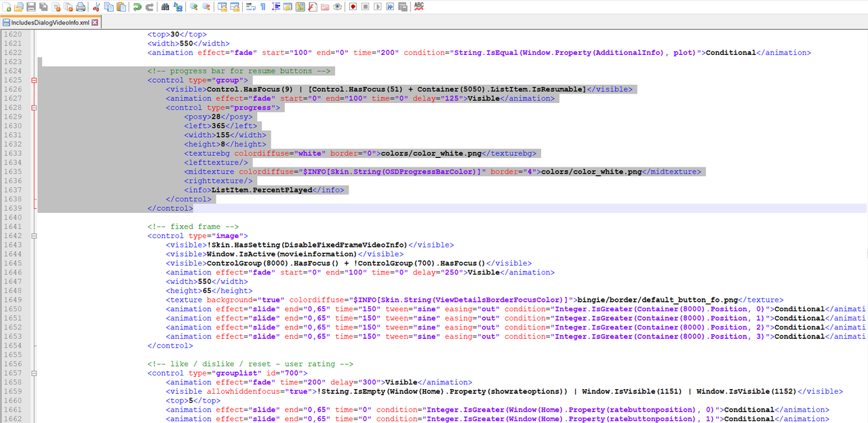868x423 pixels.
Task: Toggle synchronized vertical scrolling
Action: pyautogui.click(x=222, y=7)
